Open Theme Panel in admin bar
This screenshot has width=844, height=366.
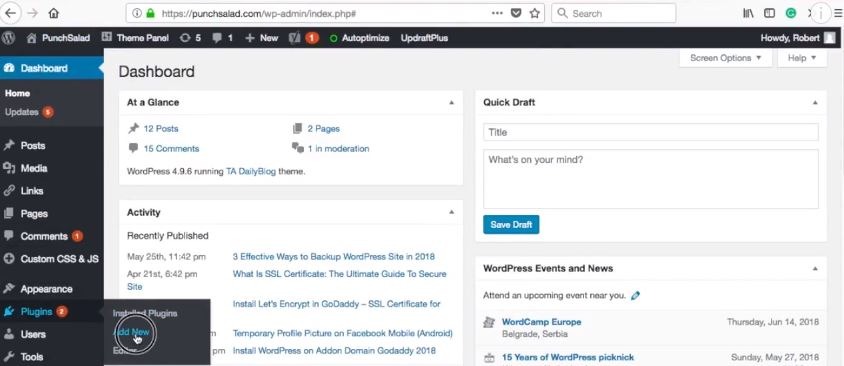point(135,38)
